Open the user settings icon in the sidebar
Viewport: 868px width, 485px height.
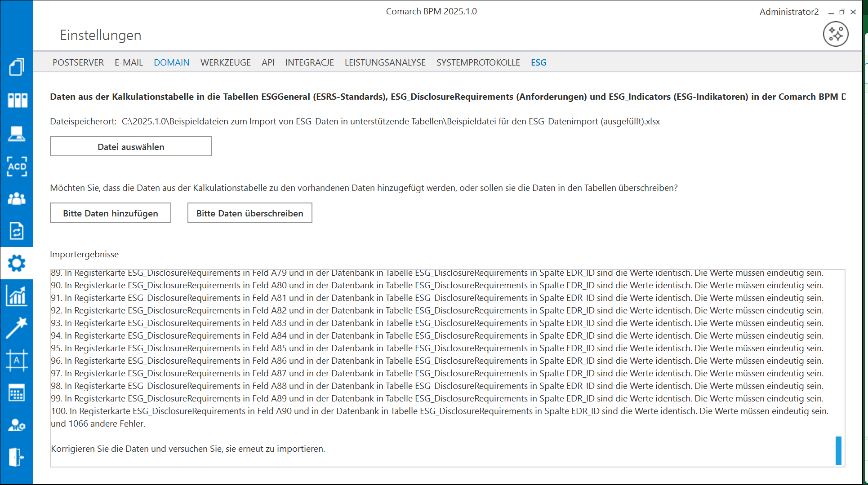(x=17, y=425)
